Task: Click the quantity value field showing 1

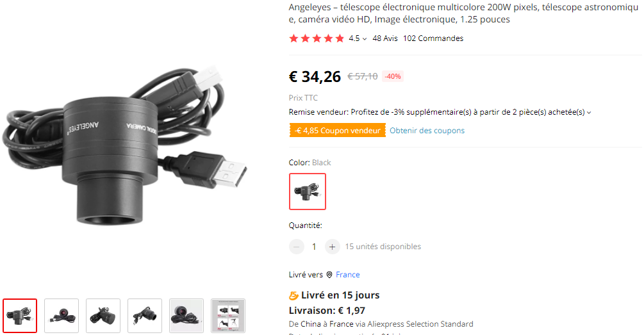Action: 314,247
